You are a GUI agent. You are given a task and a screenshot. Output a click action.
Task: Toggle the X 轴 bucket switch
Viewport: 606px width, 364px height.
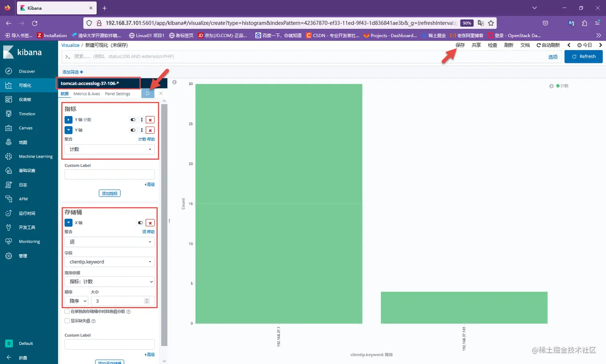point(140,223)
